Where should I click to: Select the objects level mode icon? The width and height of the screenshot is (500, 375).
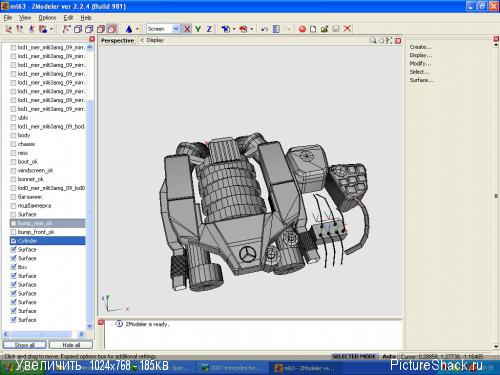click(43, 29)
